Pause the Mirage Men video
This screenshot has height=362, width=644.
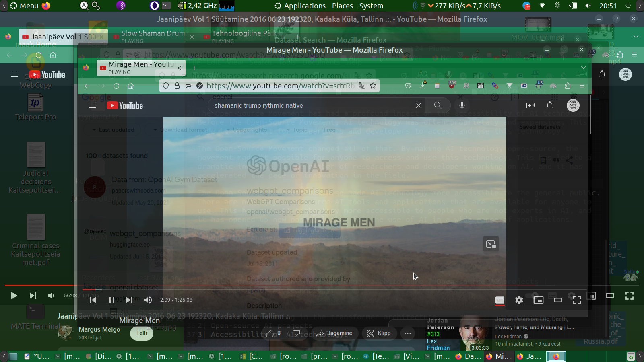(111, 300)
